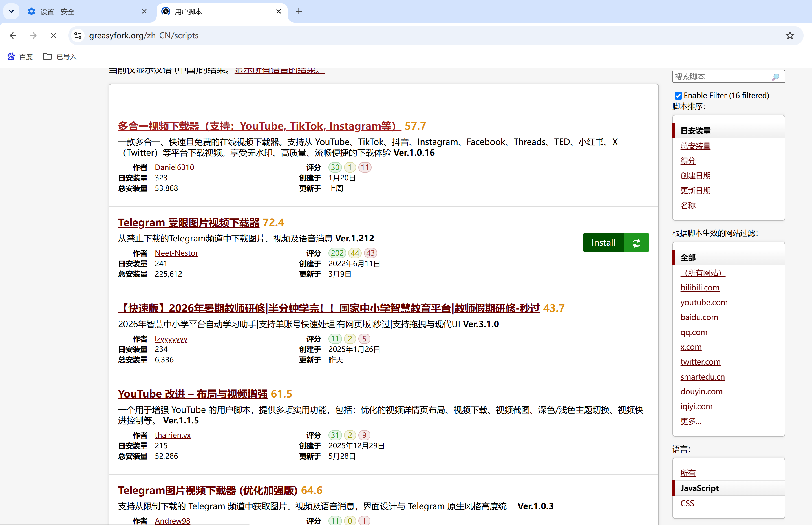
Task: Click the red 5 bad-rating badge
Action: pos(364,339)
